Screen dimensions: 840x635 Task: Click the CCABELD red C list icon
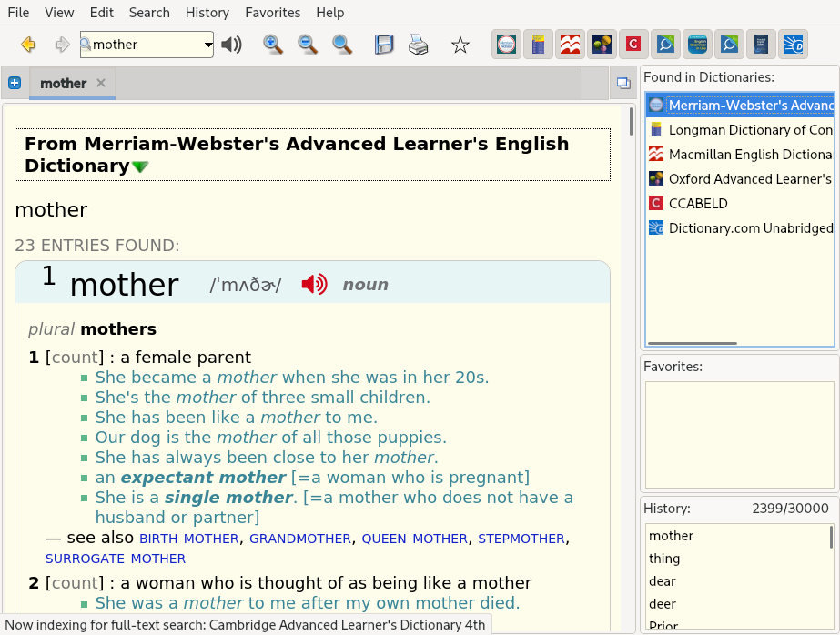click(x=656, y=204)
